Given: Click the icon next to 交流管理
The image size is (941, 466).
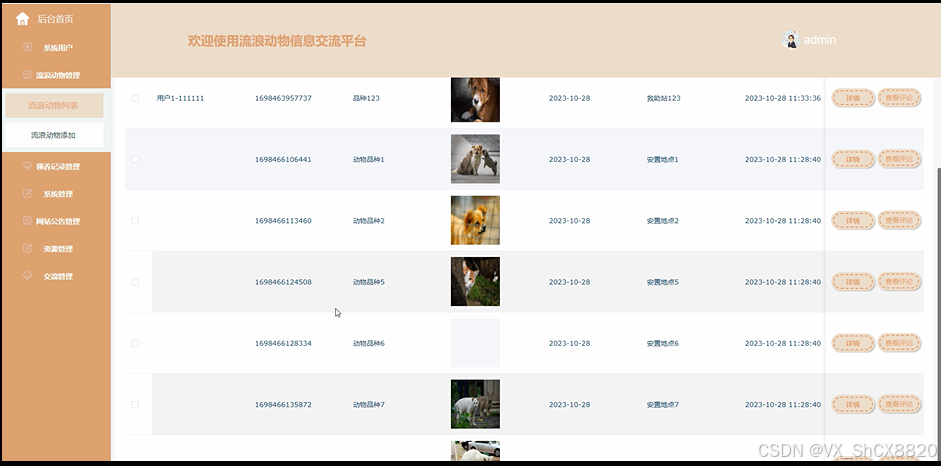Looking at the screenshot, I should (27, 275).
